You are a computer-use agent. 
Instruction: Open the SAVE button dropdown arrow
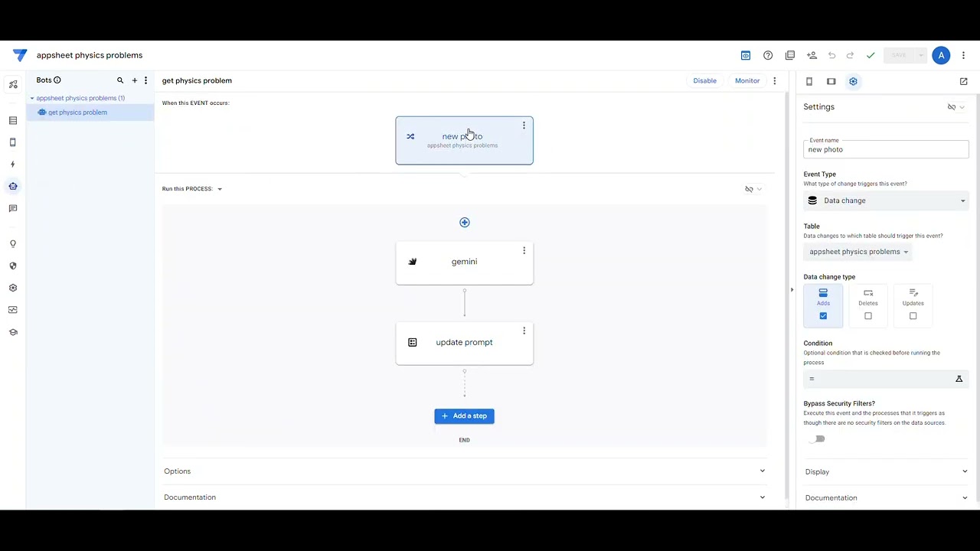921,55
